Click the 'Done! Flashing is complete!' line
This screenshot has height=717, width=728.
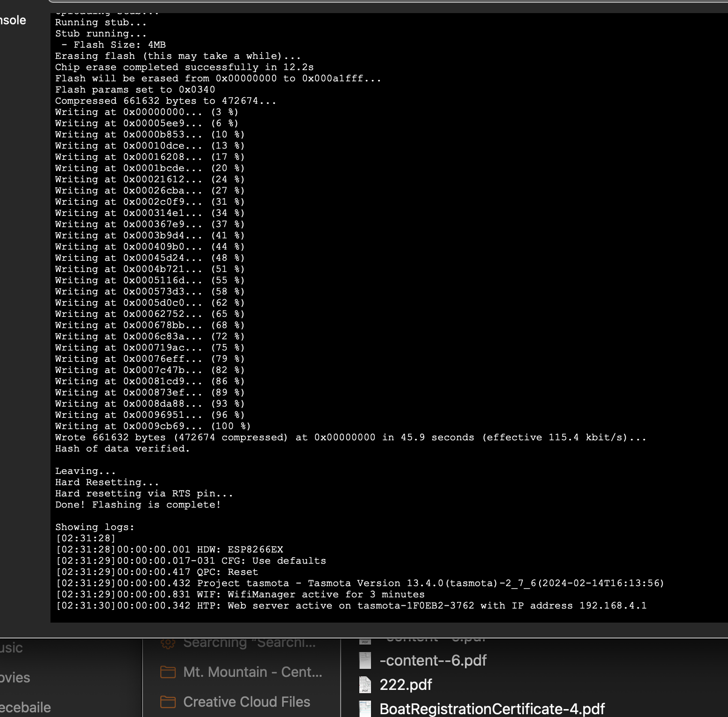coord(138,505)
